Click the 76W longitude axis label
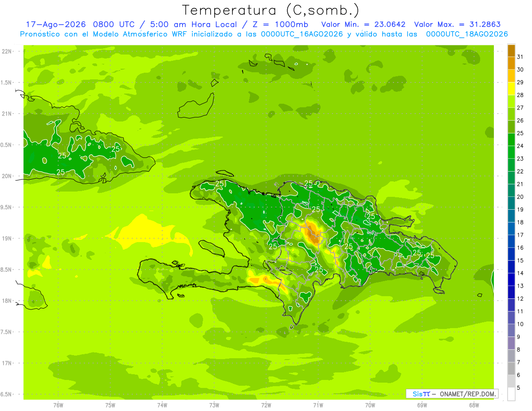The width and height of the screenshot is (532, 411). [58, 405]
